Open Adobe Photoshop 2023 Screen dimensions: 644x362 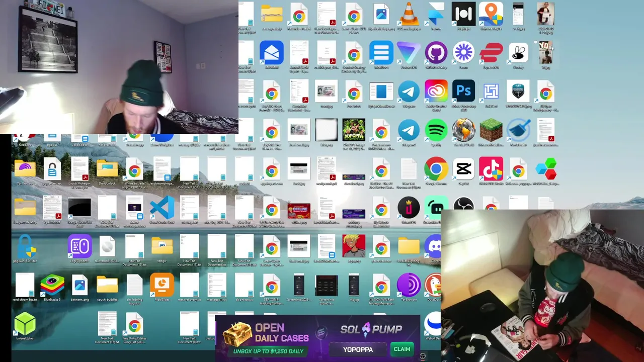tap(463, 92)
